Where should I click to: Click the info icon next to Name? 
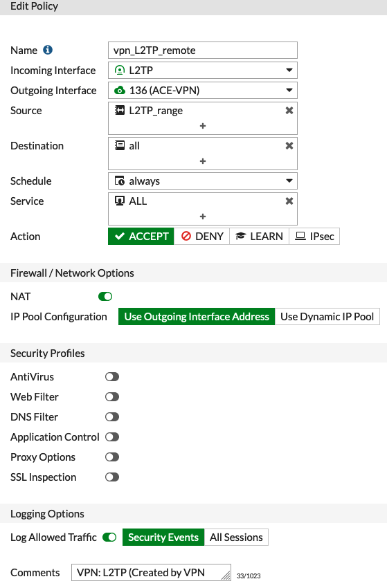pos(48,50)
